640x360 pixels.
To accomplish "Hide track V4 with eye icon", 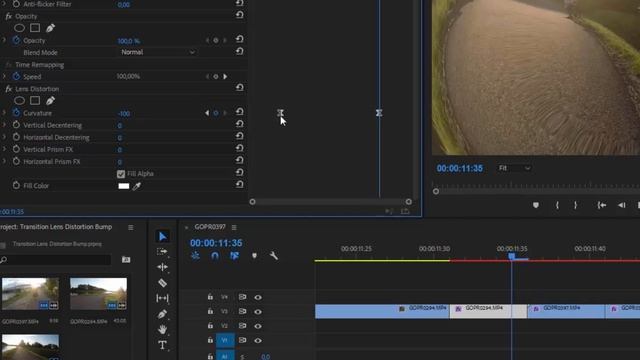I will pos(258,298).
